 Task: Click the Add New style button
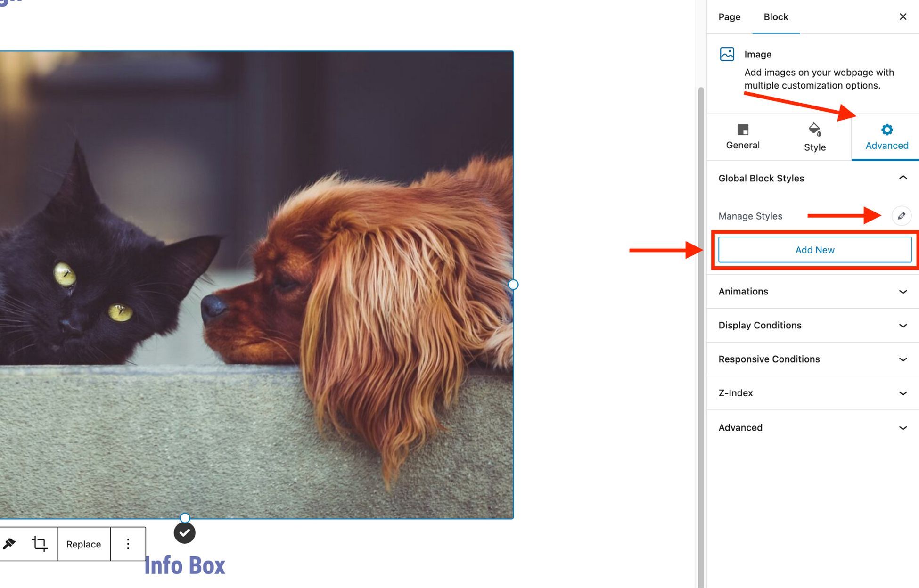[814, 248]
